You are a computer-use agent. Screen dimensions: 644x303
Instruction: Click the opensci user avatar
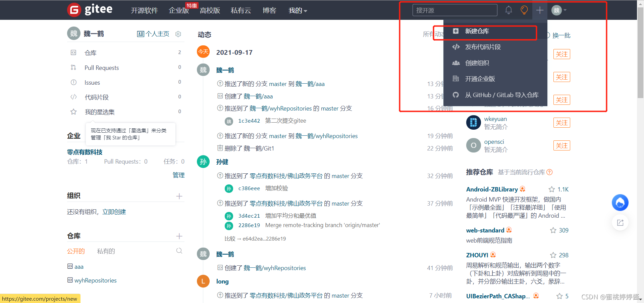473,145
